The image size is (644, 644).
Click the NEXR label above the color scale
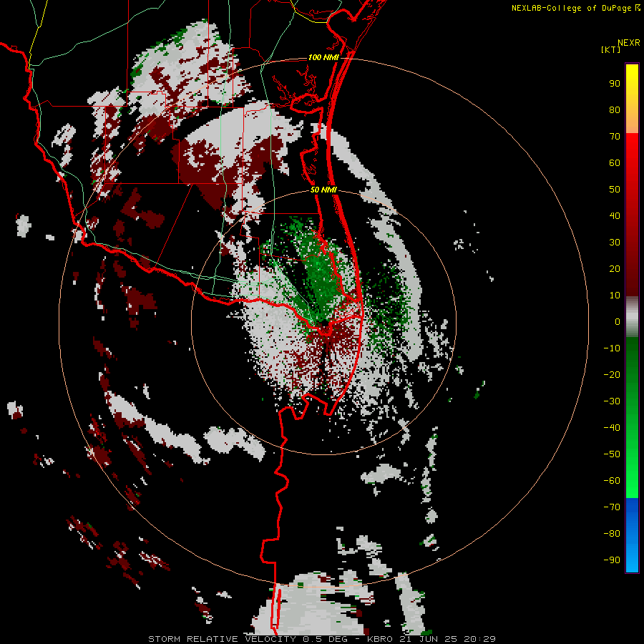[x=628, y=43]
